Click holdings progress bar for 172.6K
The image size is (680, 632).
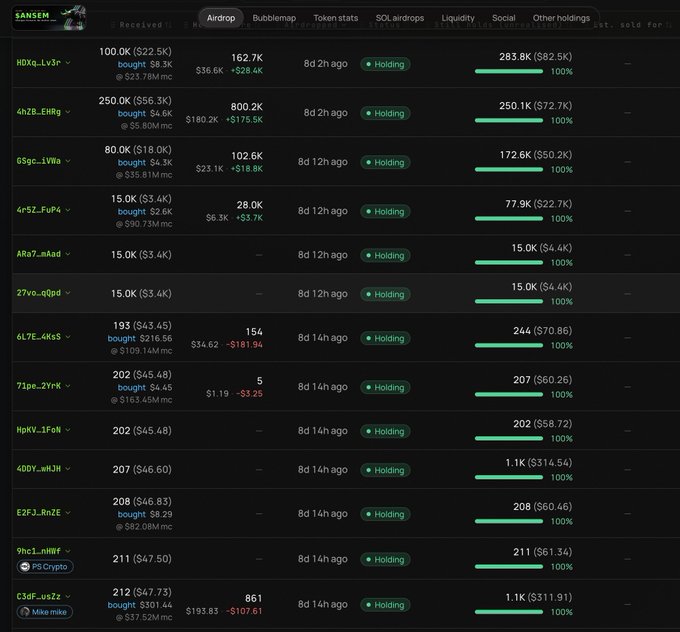pos(509,170)
